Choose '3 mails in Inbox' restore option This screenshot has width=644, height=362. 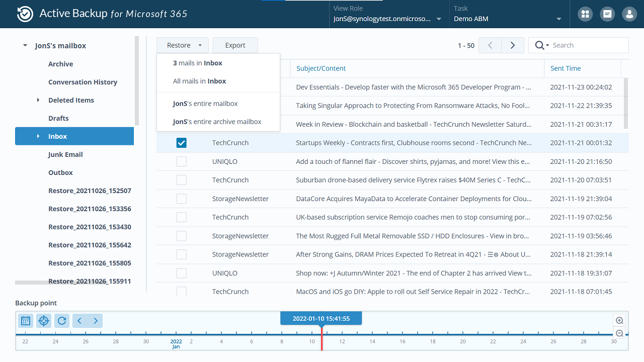point(198,63)
